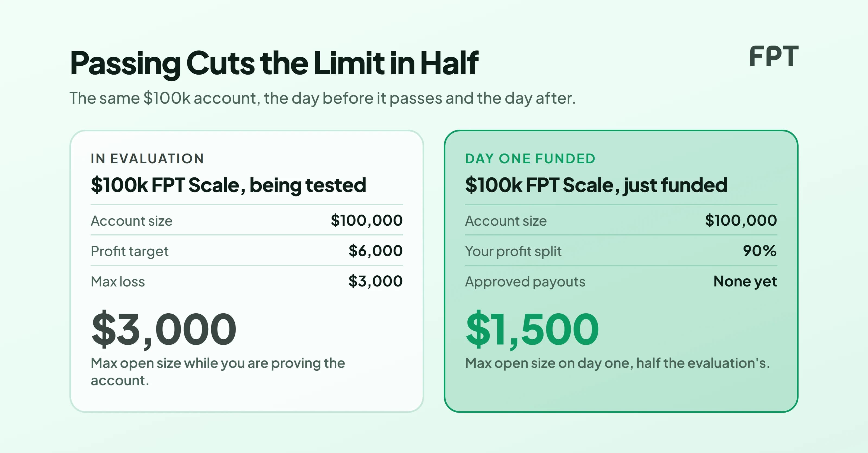Click the IN EVALUATION label

[147, 159]
